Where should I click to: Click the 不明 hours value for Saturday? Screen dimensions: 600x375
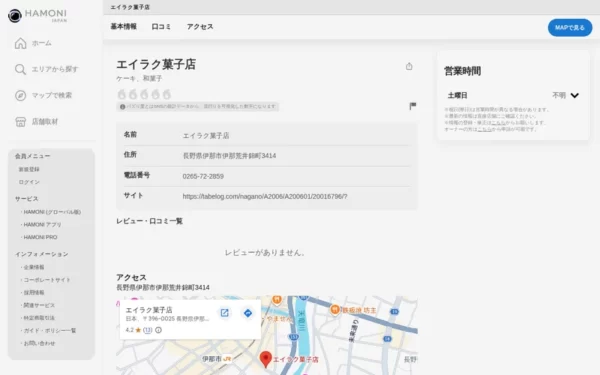coord(559,95)
